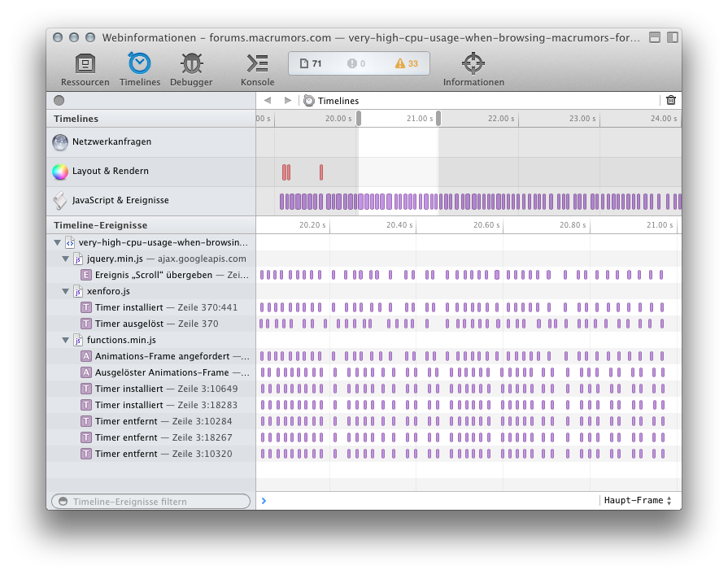Click the console prompt chevron
The height and width of the screenshot is (574, 728).
point(264,501)
